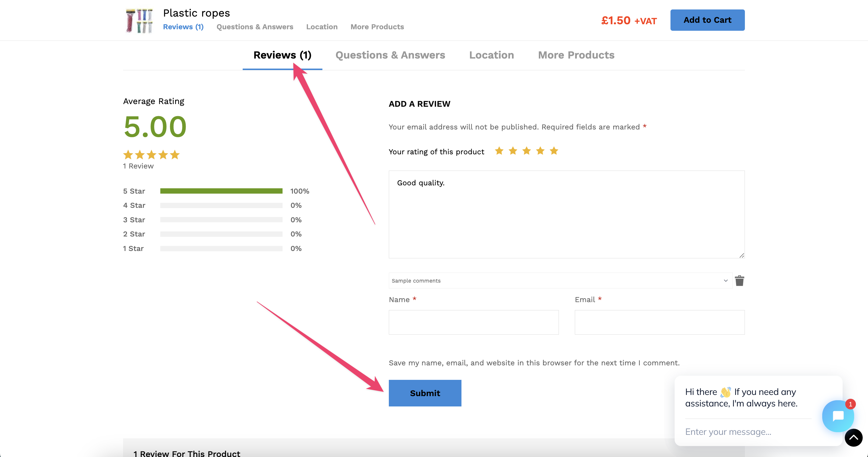Screen dimensions: 868x457
Task: Open the More Products main tab
Action: click(x=576, y=55)
